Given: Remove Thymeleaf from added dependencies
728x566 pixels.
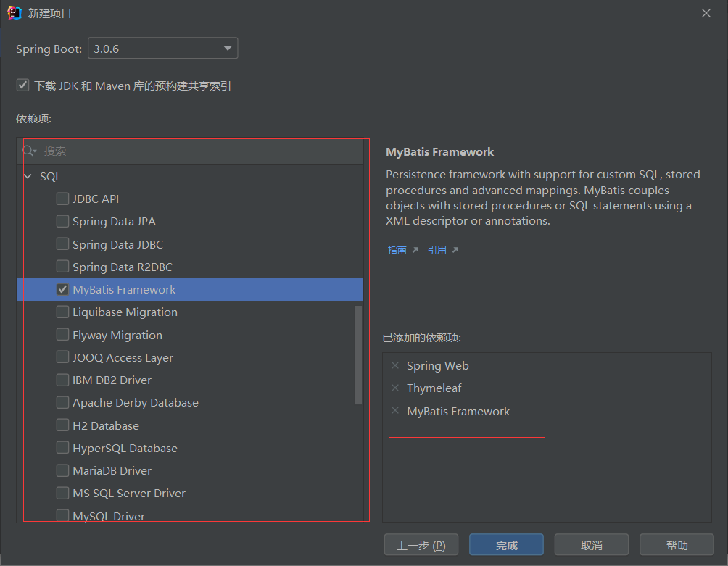Looking at the screenshot, I should point(395,388).
